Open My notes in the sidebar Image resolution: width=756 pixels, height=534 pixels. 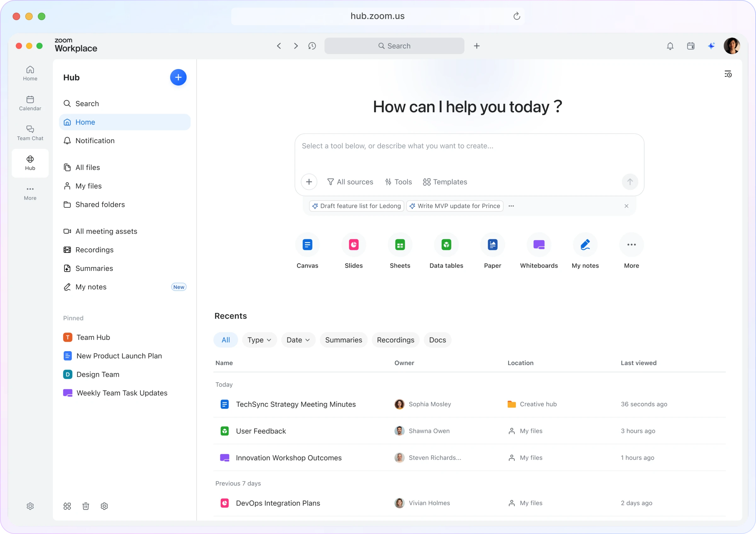[x=125, y=287]
